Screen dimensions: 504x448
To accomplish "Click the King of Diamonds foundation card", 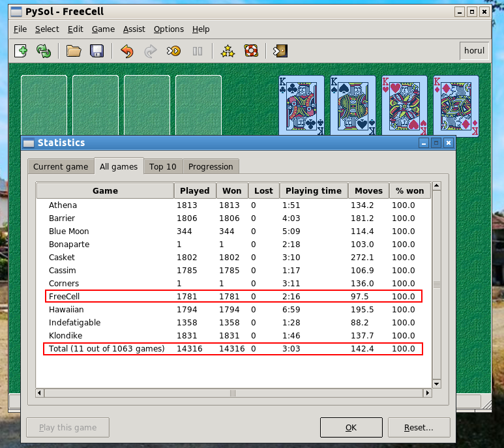I will [x=456, y=105].
